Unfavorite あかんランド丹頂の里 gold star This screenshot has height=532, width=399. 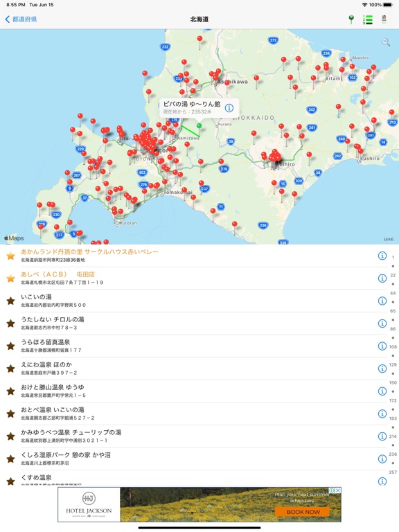click(x=11, y=256)
